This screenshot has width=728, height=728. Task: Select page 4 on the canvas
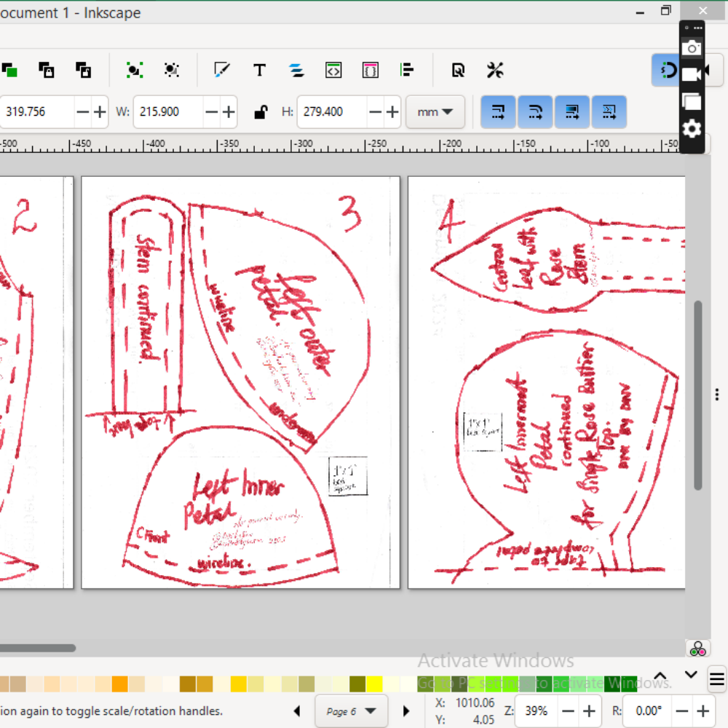pyautogui.click(x=547, y=382)
